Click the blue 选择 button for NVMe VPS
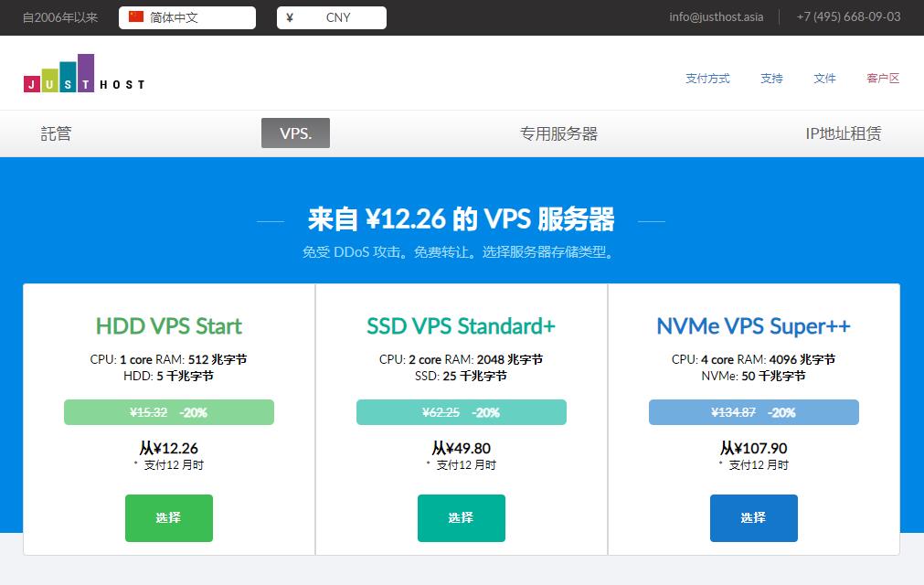924x585 pixels. (x=754, y=518)
